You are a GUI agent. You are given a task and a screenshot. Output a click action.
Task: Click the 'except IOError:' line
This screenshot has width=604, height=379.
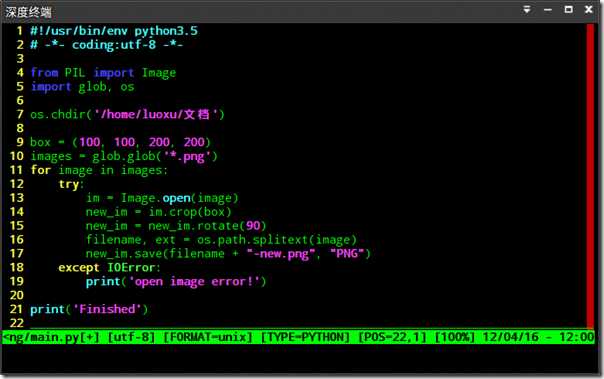coord(109,267)
